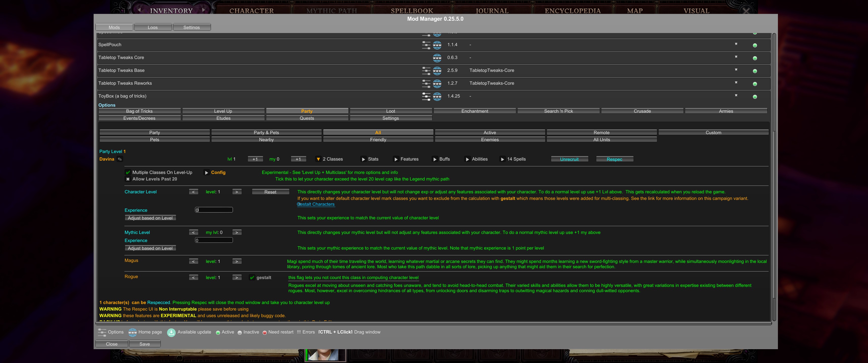This screenshot has height=363, width=868.
Task: Open the Gestalt Characters link
Action: (316, 204)
